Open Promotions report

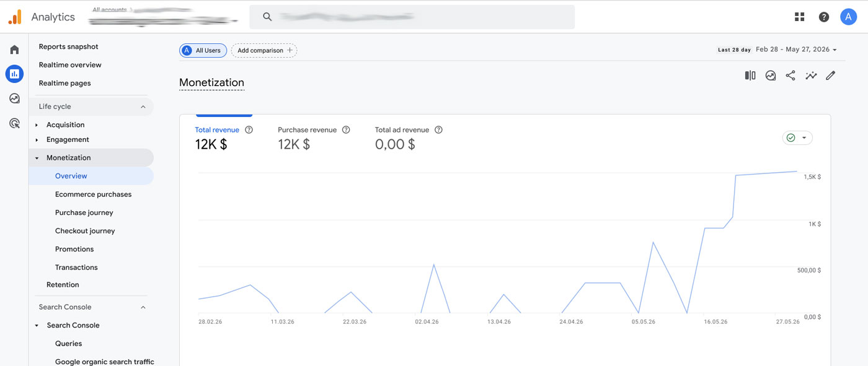point(74,249)
